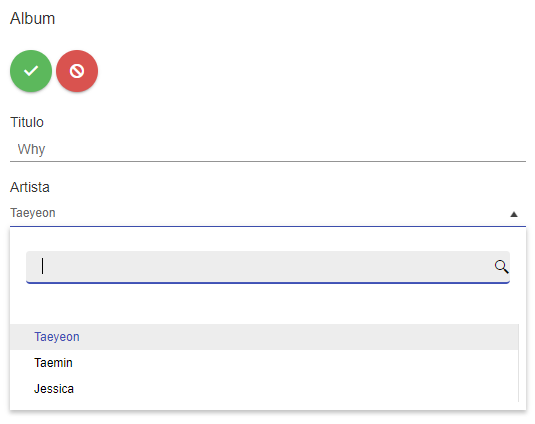Cancel editing with the red prohibited icon
This screenshot has width=535, height=424.
point(77,71)
